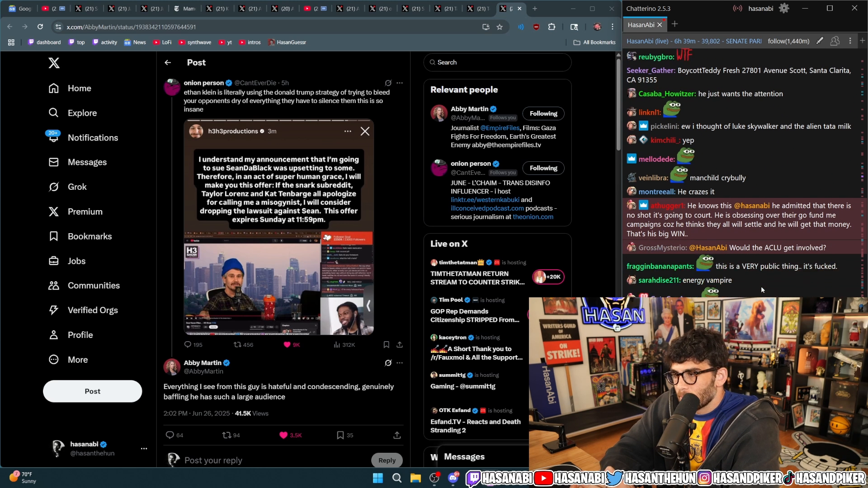Open the synthwave bookmark
Image resolution: width=868 pixels, height=488 pixels.
195,42
